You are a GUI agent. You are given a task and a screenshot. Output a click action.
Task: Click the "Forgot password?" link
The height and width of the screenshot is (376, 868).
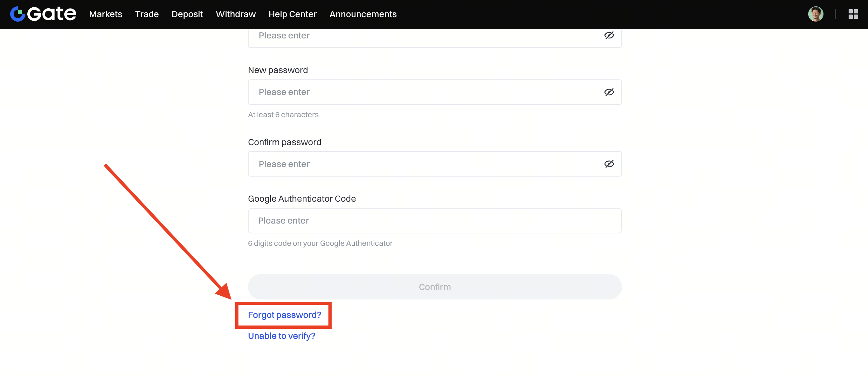point(284,315)
